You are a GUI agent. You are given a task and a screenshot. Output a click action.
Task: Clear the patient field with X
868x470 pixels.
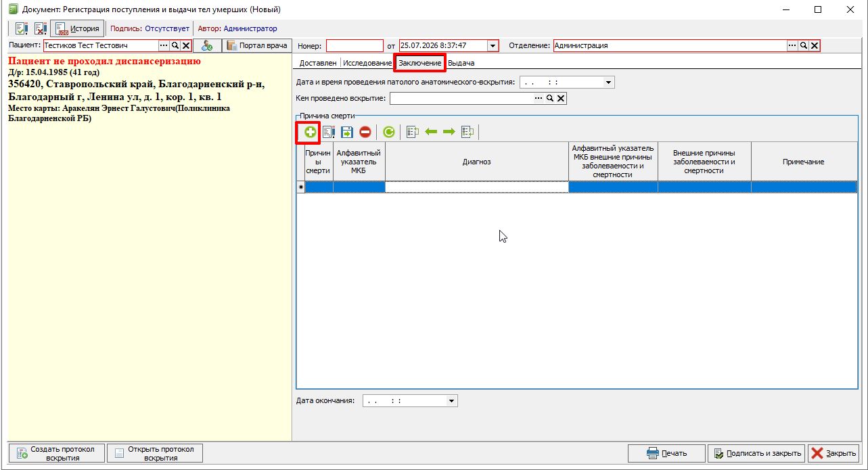point(186,45)
